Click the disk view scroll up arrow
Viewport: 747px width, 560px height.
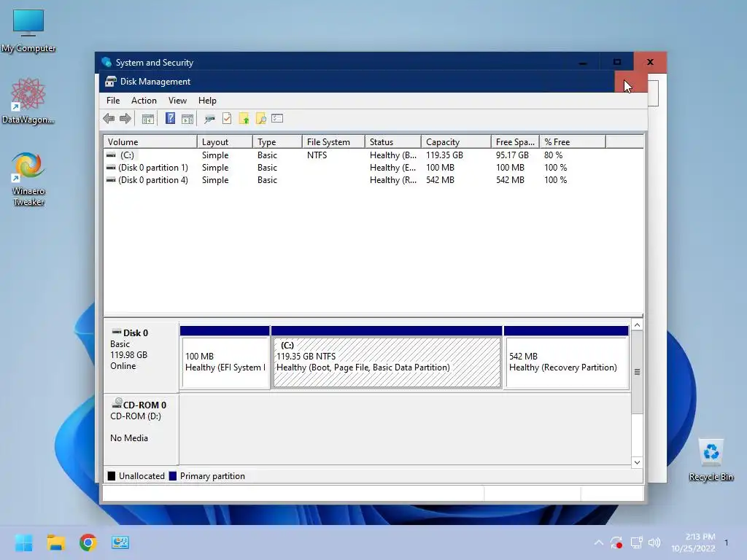pyautogui.click(x=637, y=324)
